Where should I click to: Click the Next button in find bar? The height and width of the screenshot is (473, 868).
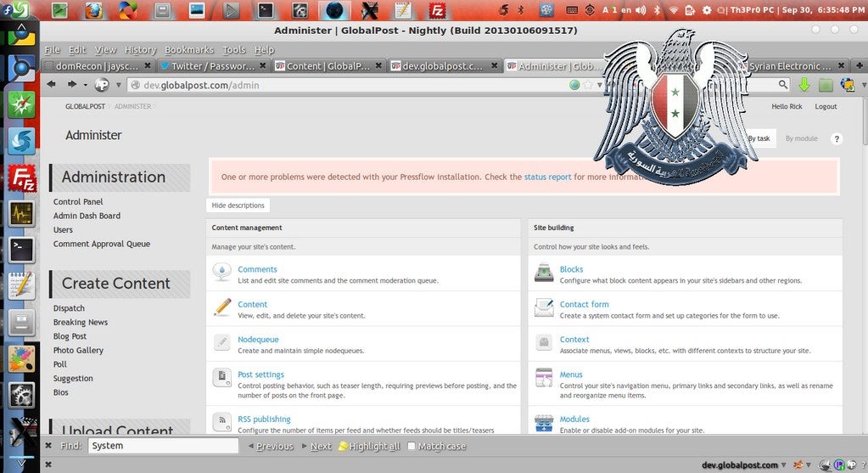pyautogui.click(x=316, y=446)
